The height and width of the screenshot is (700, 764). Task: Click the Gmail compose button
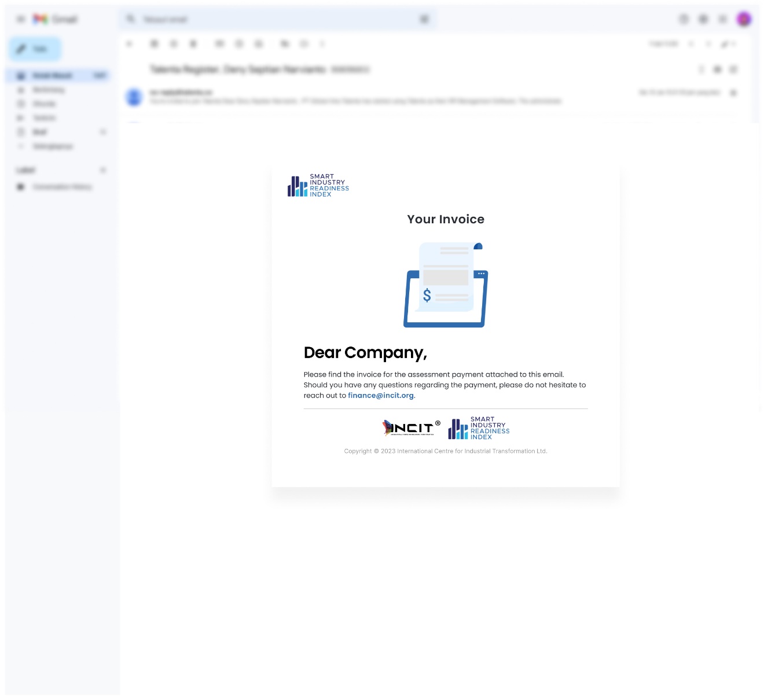[x=35, y=49]
